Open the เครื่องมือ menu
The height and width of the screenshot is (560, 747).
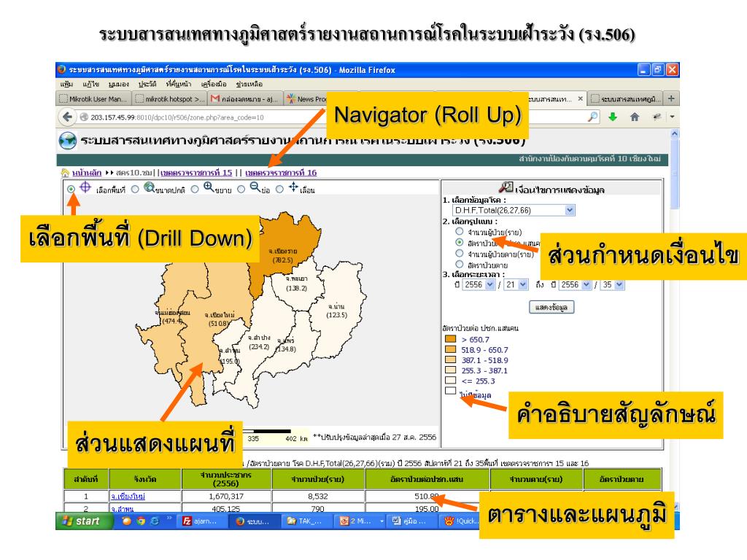[214, 84]
